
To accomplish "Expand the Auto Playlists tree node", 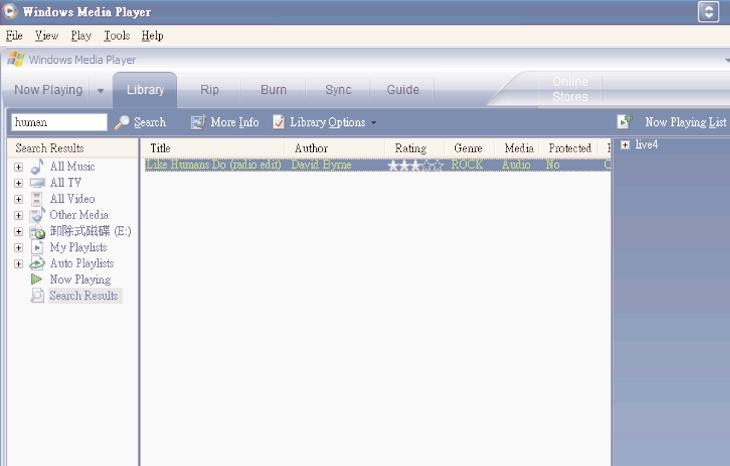I will pos(19,264).
